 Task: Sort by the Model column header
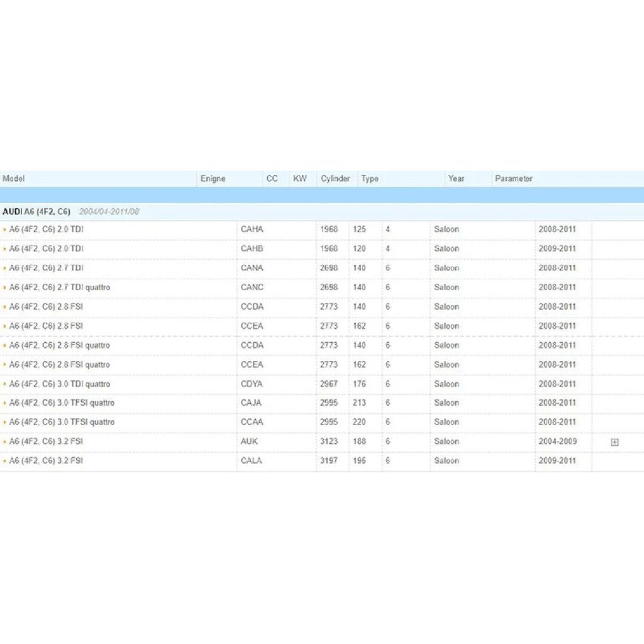click(14, 179)
